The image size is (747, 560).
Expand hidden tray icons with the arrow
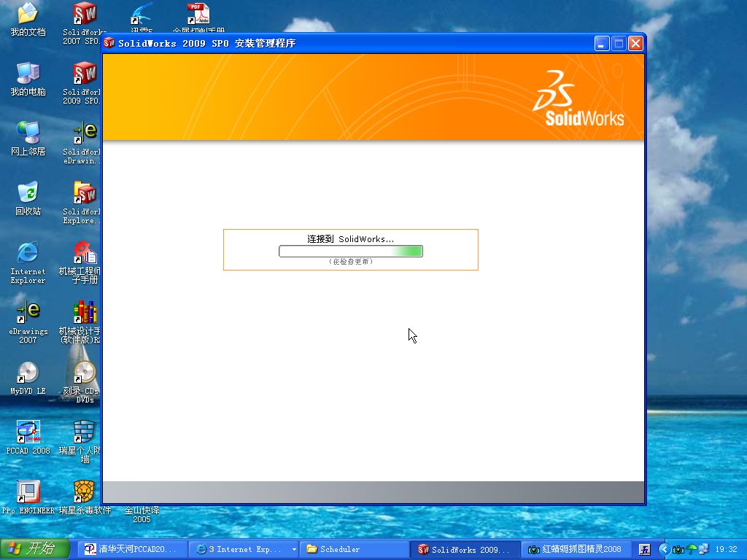coord(664,550)
